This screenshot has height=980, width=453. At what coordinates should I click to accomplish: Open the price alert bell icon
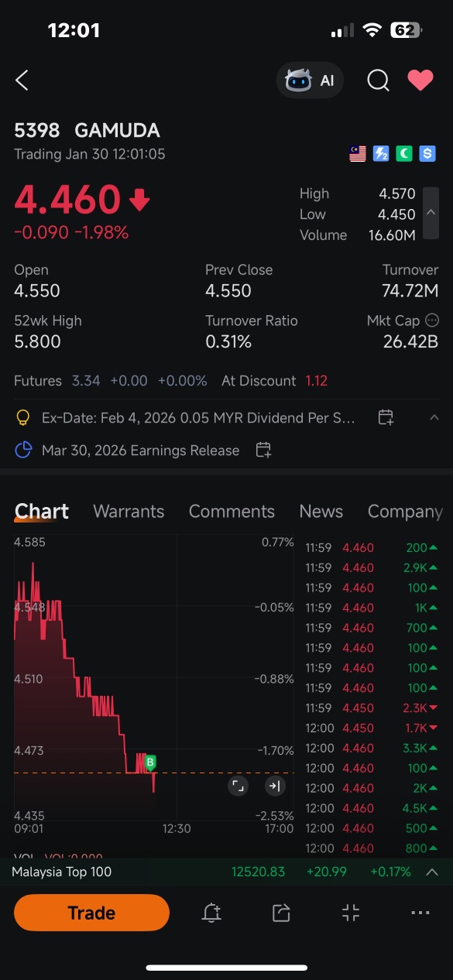point(211,913)
